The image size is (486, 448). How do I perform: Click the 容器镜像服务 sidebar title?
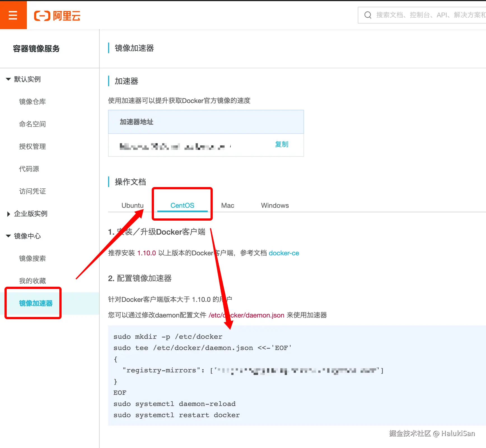coord(36,49)
